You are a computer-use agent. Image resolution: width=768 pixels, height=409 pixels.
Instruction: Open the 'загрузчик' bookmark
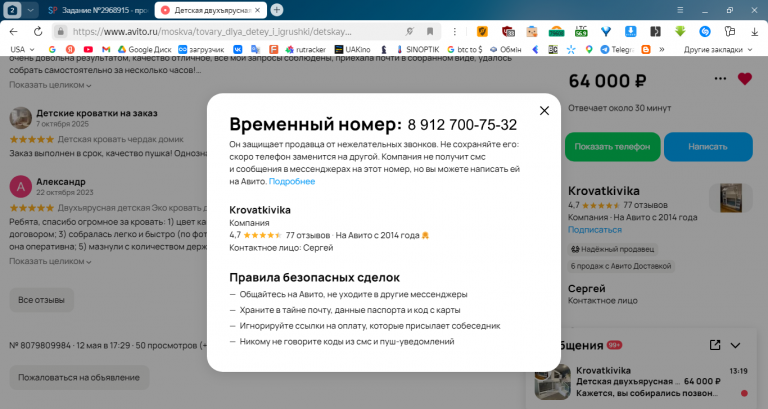(x=201, y=49)
